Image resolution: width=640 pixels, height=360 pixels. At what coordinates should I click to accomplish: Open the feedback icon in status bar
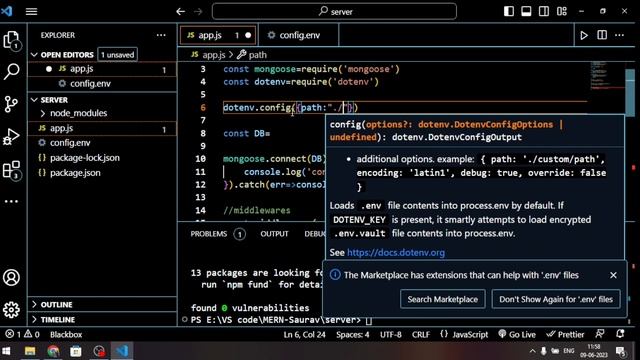[600, 334]
